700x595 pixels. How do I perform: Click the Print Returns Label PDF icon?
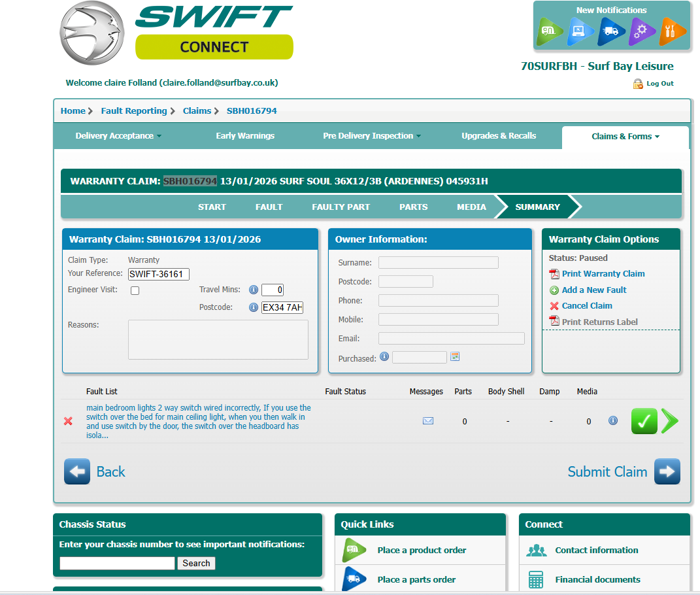(554, 321)
